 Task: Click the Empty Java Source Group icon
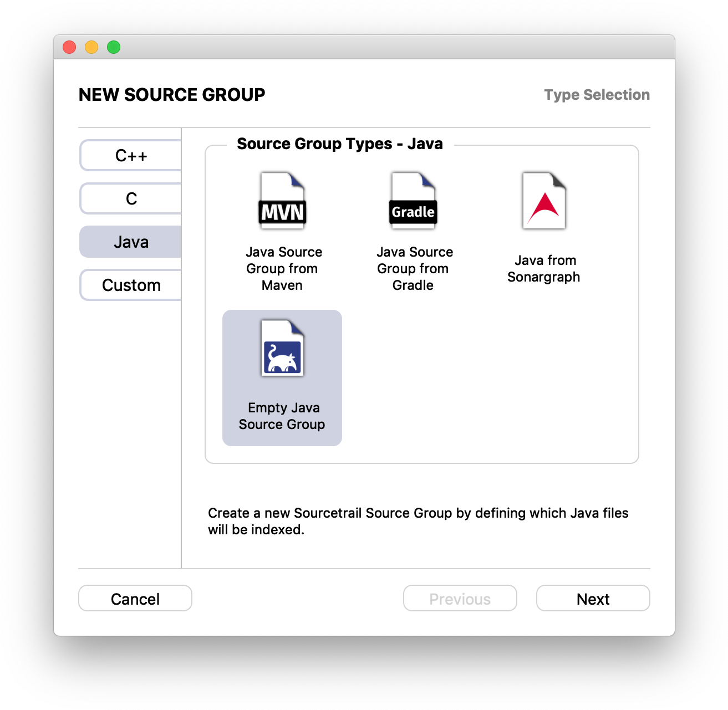(282, 349)
